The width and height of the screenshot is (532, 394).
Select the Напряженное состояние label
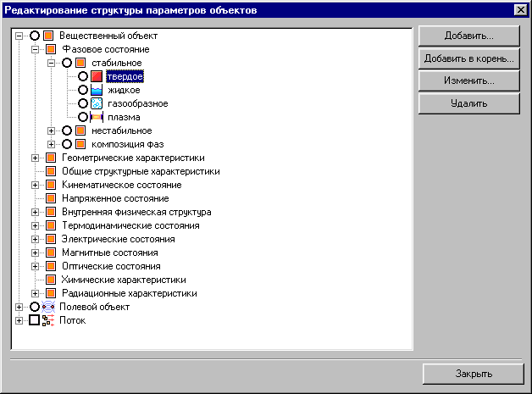(x=115, y=198)
